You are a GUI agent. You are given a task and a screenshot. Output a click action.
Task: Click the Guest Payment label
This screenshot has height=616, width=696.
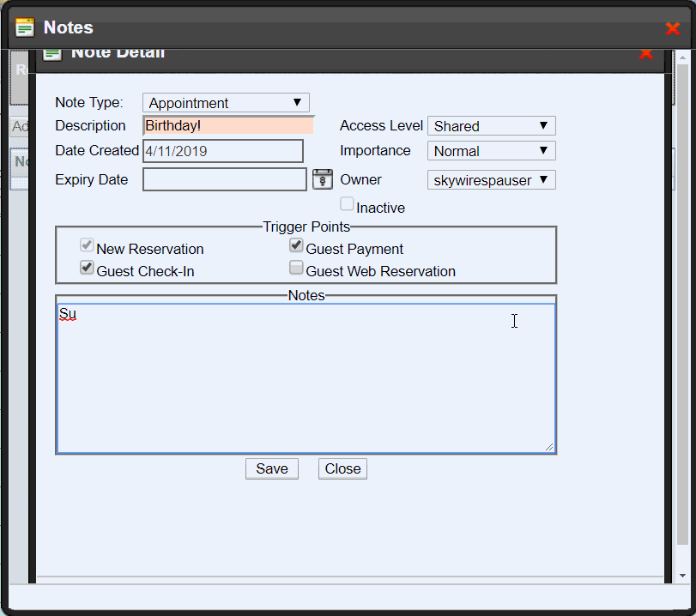tap(354, 249)
